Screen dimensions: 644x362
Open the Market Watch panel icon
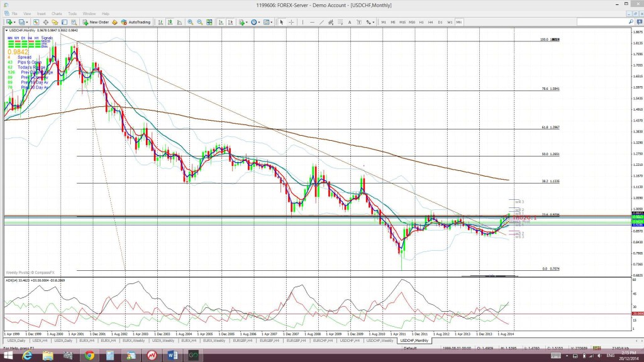(36, 22)
